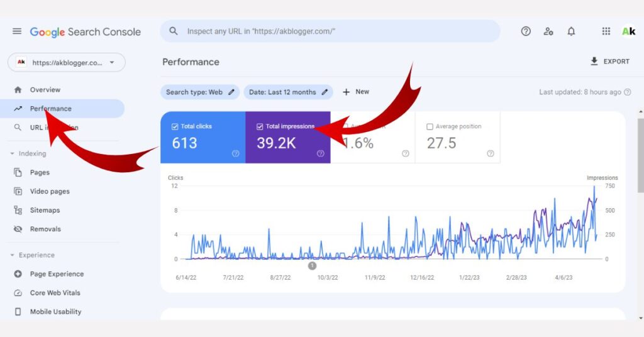Image resolution: width=644 pixels, height=337 pixels.
Task: Select the Total impressions 39.2K card
Action: coord(288,138)
